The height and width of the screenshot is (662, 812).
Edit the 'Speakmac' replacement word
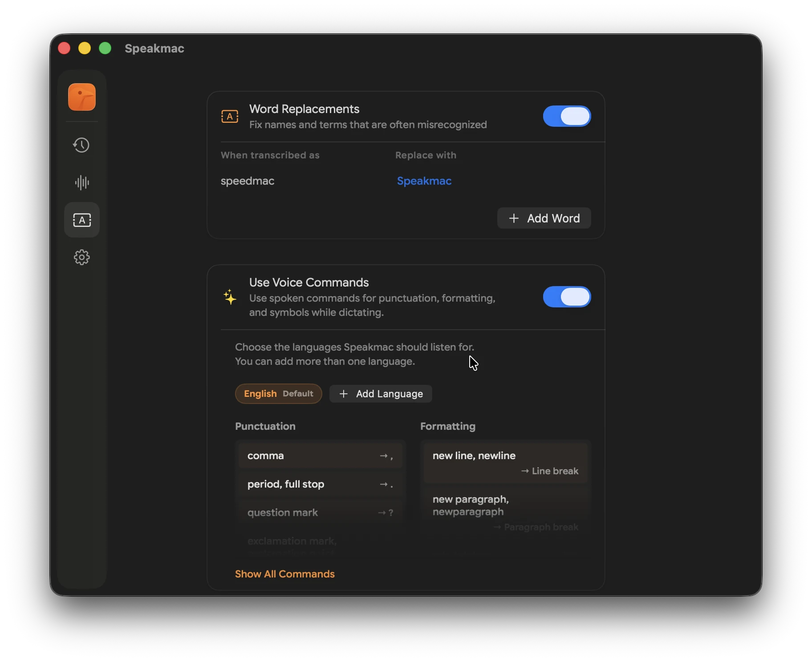pyautogui.click(x=424, y=181)
